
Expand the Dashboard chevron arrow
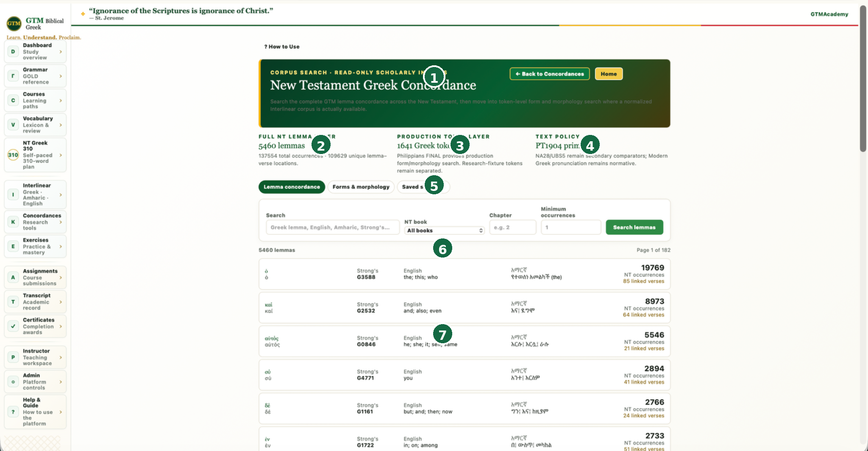click(x=61, y=52)
